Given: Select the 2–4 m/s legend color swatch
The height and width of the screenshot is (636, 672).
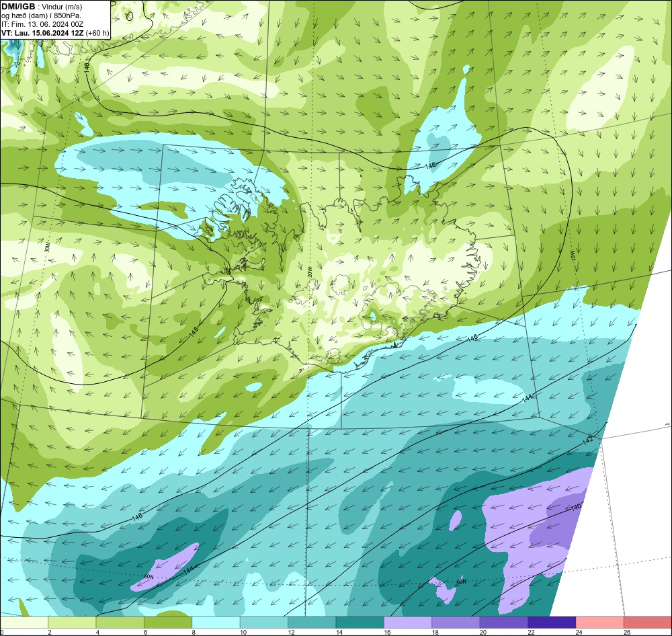Looking at the screenshot, I should pos(72,623).
